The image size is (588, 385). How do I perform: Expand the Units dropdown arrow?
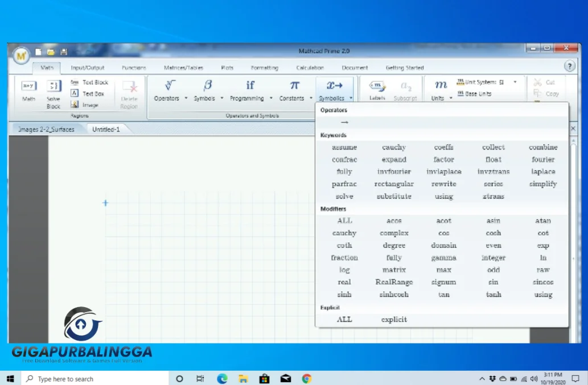point(451,98)
